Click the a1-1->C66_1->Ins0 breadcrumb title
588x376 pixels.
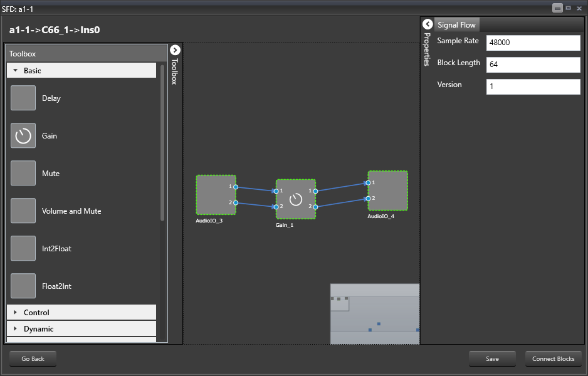point(55,30)
